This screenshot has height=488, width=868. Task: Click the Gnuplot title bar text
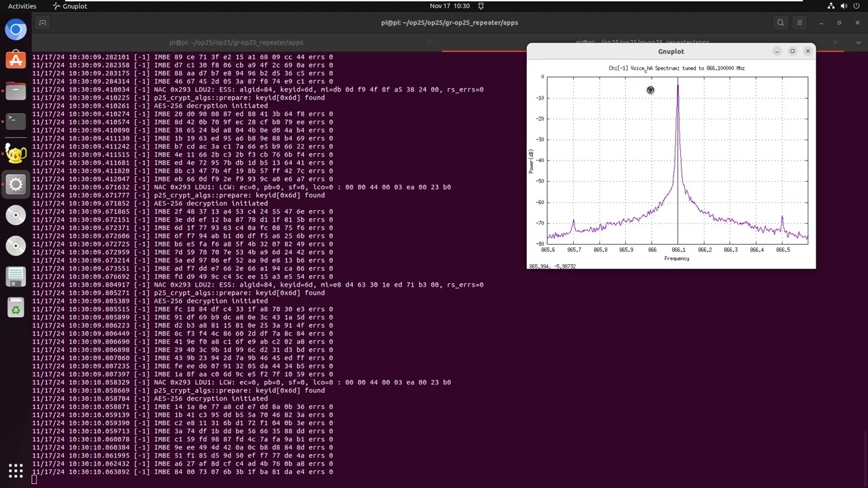[671, 52]
